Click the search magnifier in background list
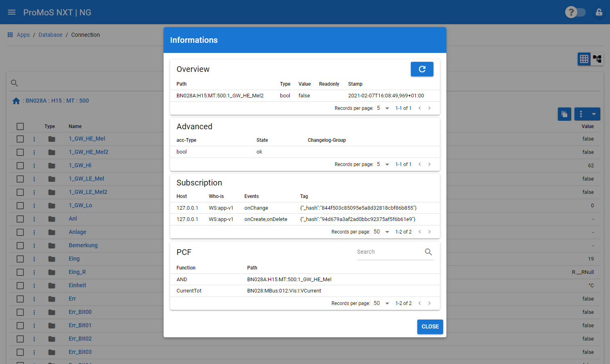The image size is (610, 364). coord(14,83)
